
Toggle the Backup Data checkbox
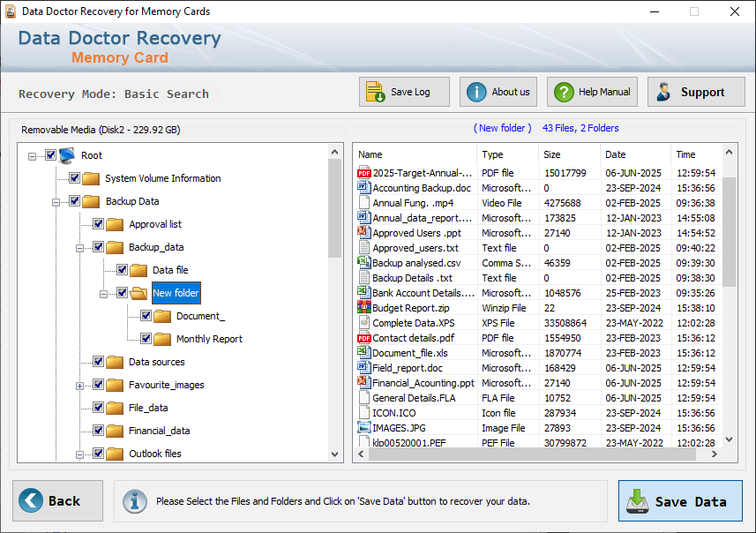(74, 200)
